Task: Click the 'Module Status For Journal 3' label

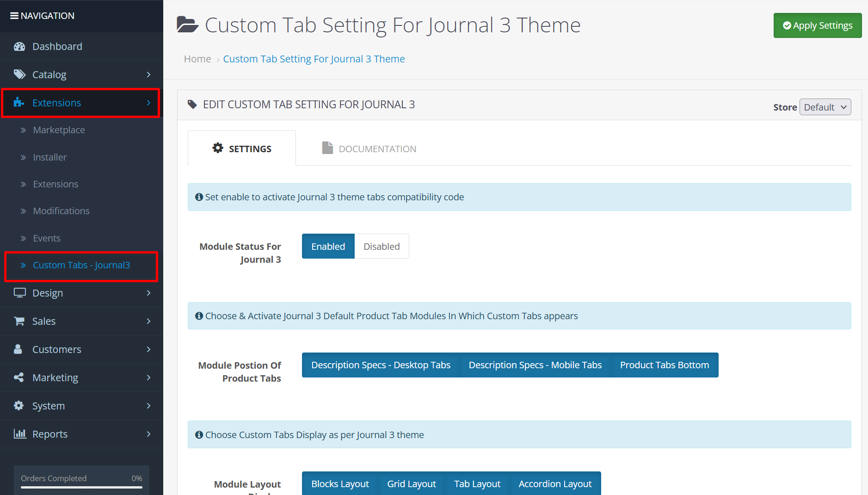Action: pos(240,253)
